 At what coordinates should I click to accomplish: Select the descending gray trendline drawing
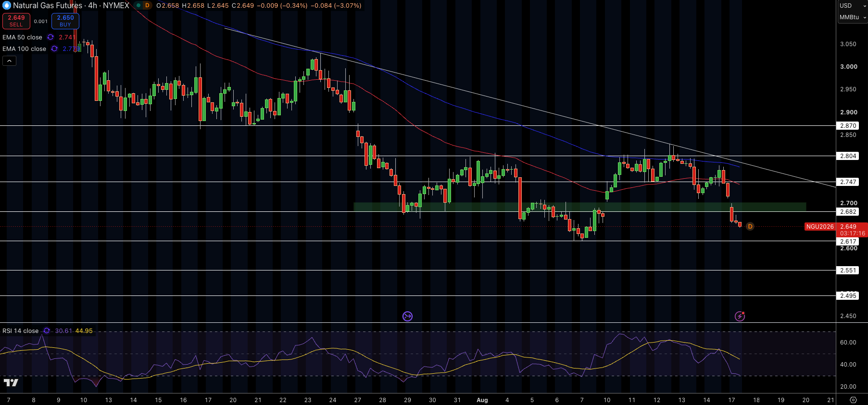click(529, 107)
